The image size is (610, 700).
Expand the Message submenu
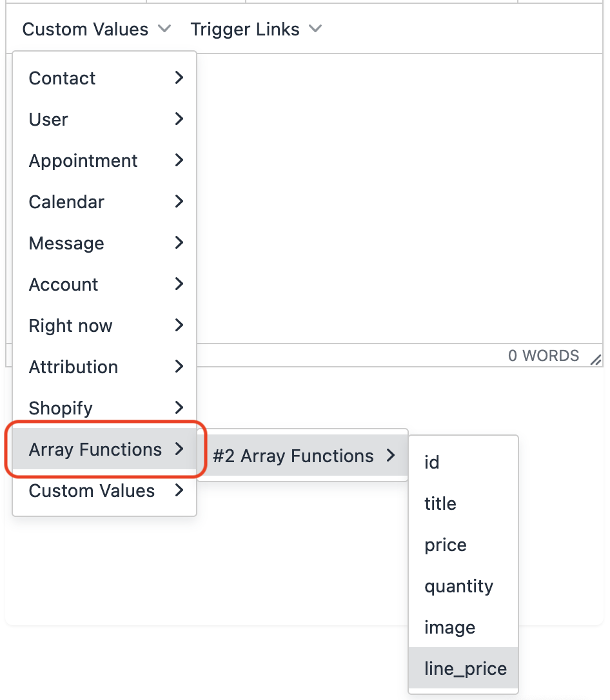point(104,243)
